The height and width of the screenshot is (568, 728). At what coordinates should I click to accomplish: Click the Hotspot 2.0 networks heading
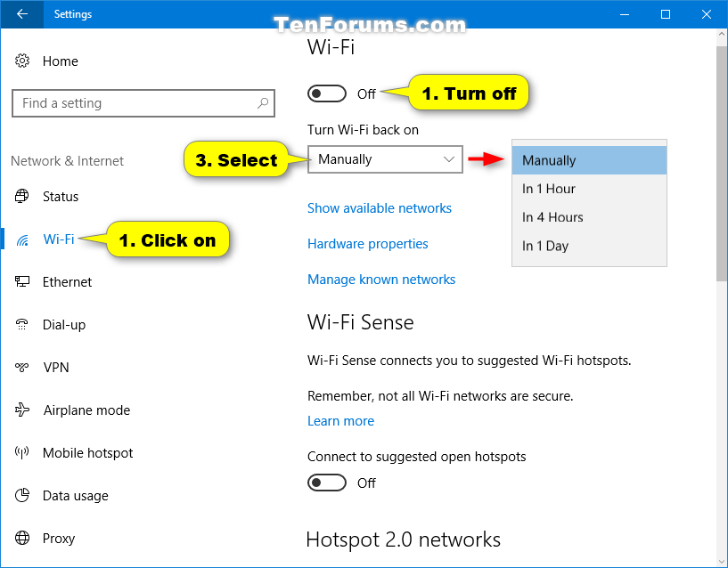tap(403, 540)
